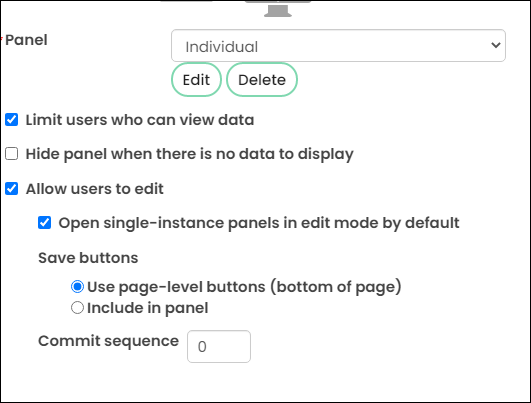531x403 pixels.
Task: Open the Panel dropdown showing Individual
Action: [338, 46]
